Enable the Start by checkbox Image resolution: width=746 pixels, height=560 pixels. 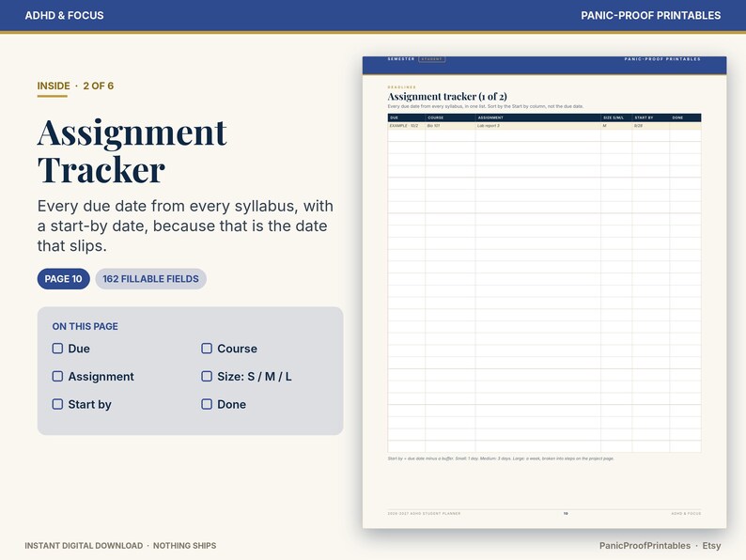[x=57, y=404]
